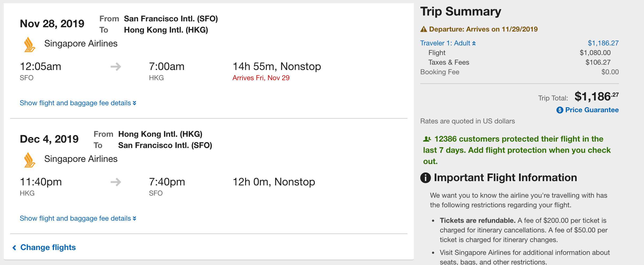The height and width of the screenshot is (265, 644).
Task: Click Singapore Airlines logo on the Dec 4 flight
Action: point(29,160)
